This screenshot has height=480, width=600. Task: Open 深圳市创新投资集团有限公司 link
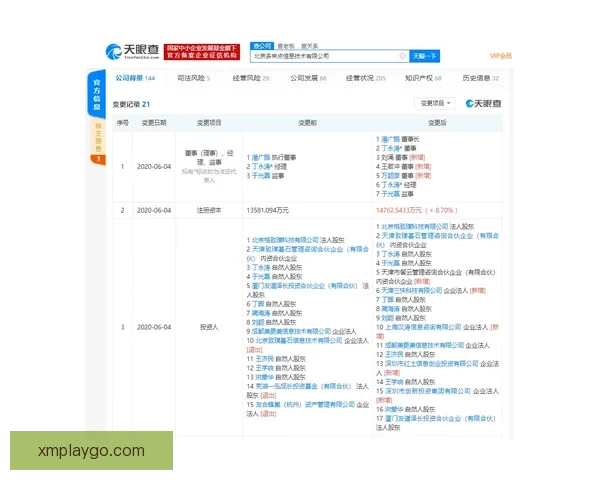[x=428, y=391]
